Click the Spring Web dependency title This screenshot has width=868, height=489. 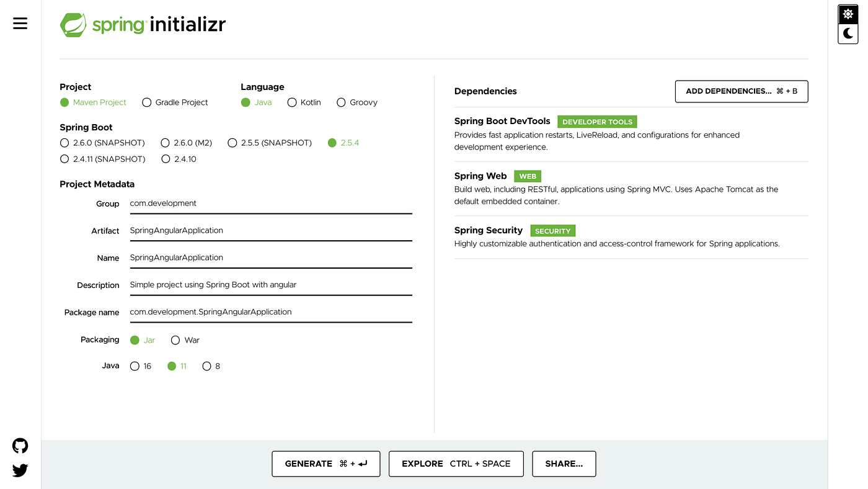point(480,176)
